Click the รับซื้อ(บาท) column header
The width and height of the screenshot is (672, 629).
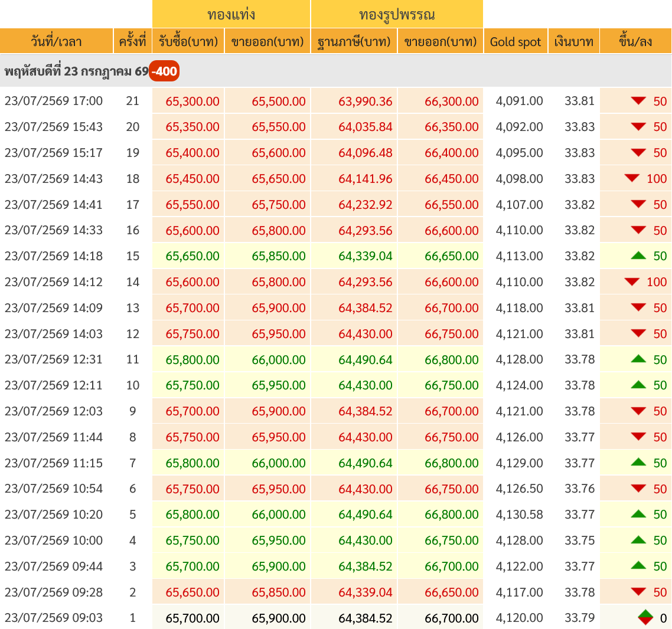tap(188, 41)
